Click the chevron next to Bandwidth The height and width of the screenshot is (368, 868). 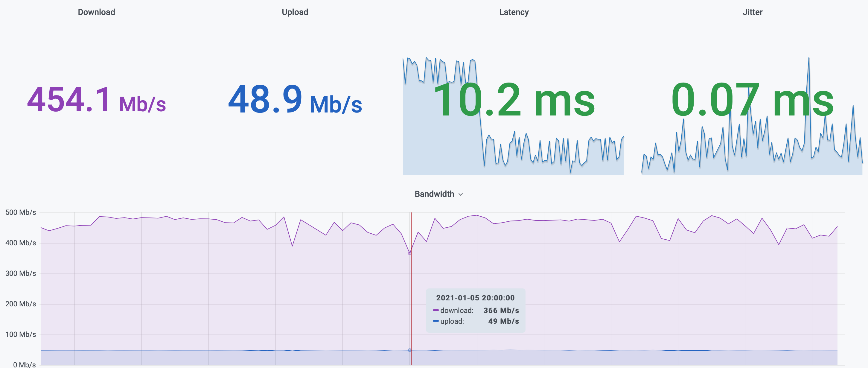point(461,194)
